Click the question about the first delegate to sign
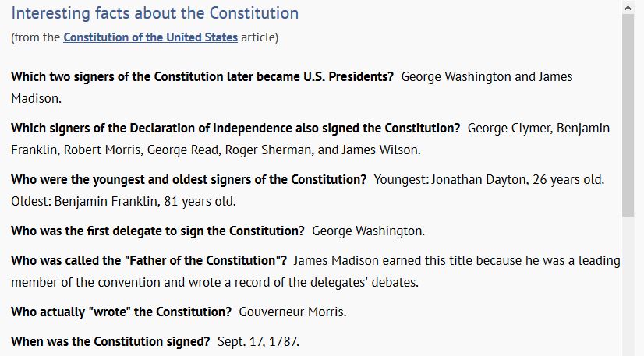The height and width of the screenshot is (356, 644). (x=157, y=231)
